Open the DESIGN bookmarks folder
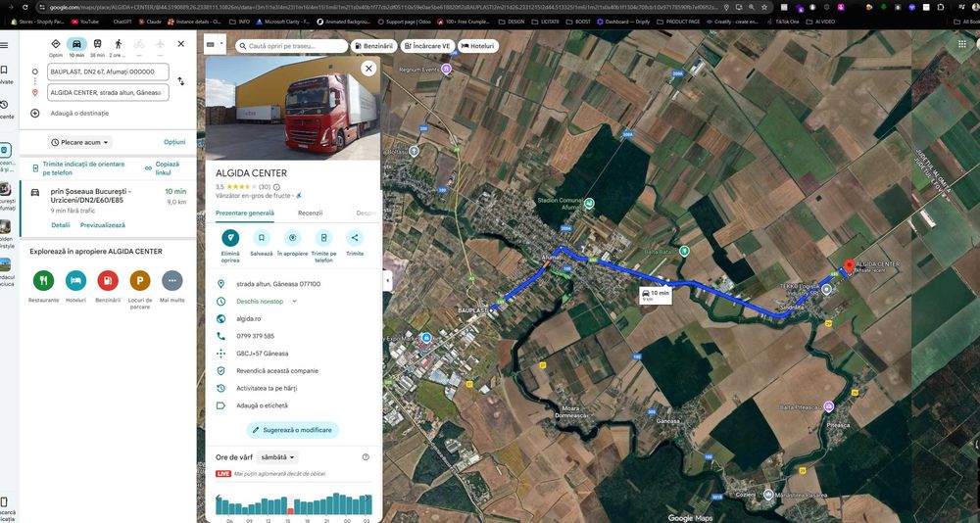Image resolution: width=980 pixels, height=523 pixels. pyautogui.click(x=512, y=22)
